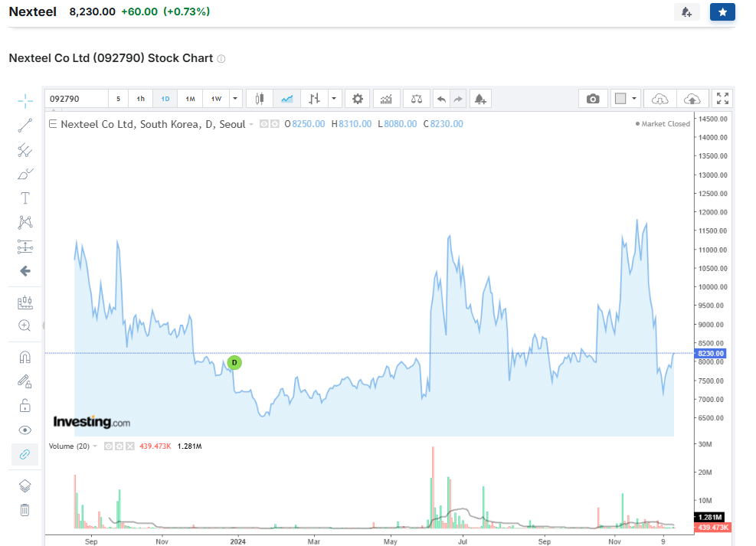Select the 1W interval
Screen dimensions: 756x546
tap(216, 99)
